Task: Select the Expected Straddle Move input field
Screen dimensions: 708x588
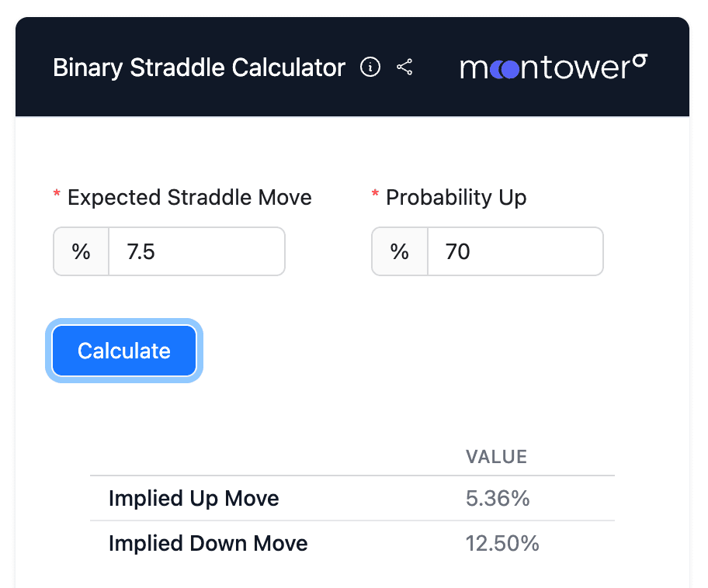Action: [x=196, y=251]
